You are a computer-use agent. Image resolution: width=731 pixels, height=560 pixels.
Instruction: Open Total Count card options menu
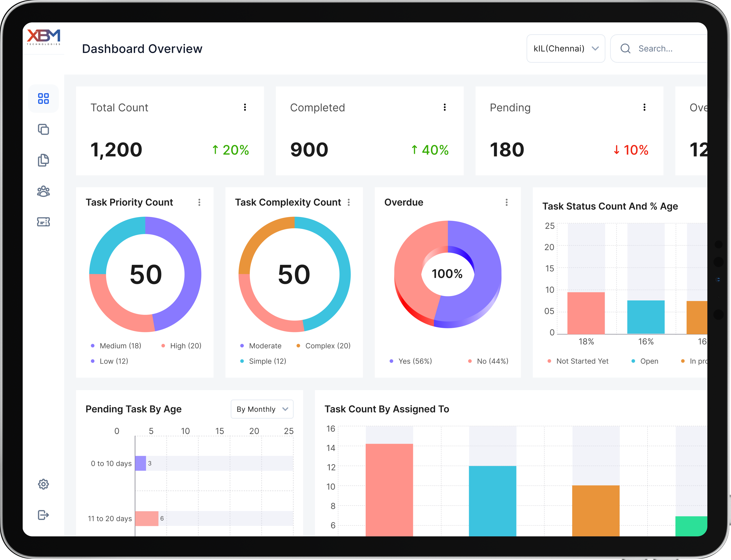(x=245, y=107)
